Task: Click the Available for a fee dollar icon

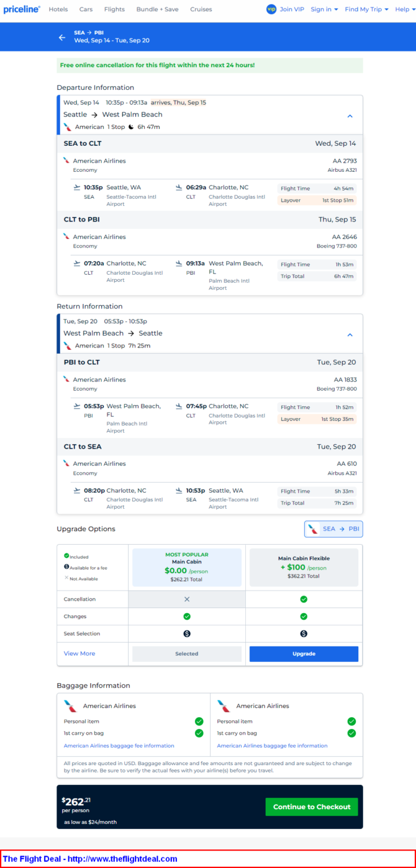Action: 66,566
